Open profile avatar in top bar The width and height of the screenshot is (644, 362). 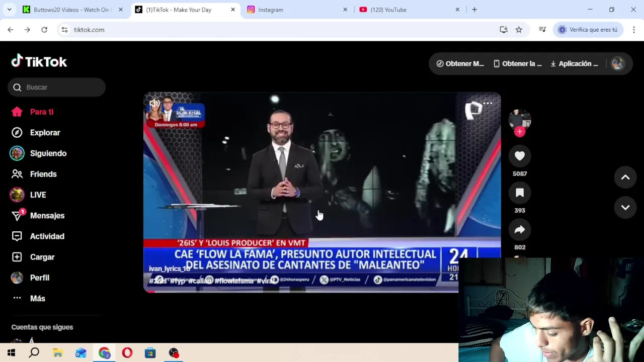(x=617, y=64)
